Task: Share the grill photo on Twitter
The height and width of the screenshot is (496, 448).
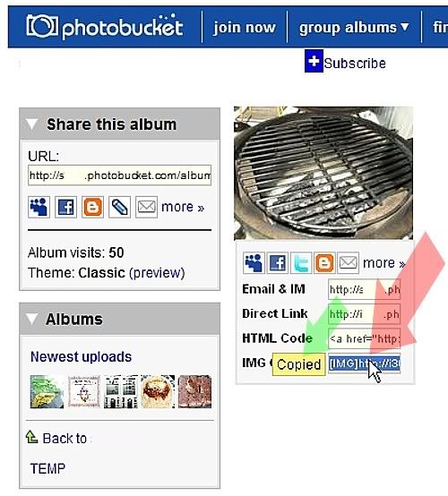Action: coord(301,262)
